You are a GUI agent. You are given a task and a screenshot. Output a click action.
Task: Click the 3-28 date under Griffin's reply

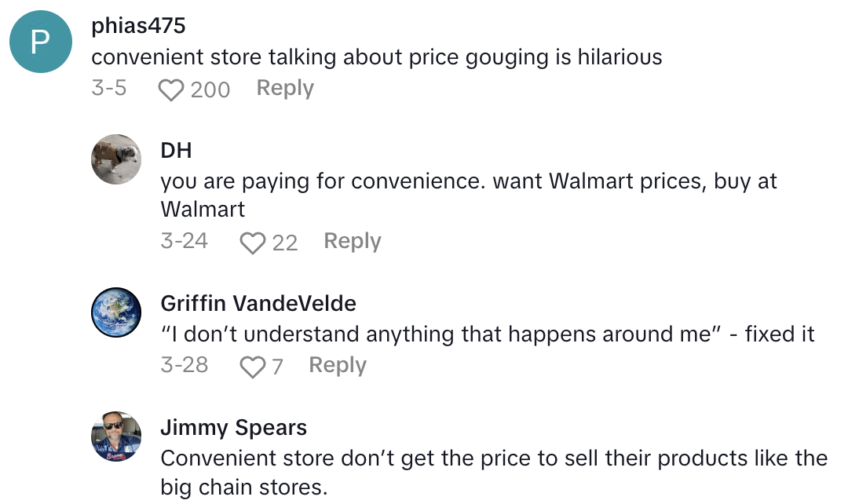[184, 366]
